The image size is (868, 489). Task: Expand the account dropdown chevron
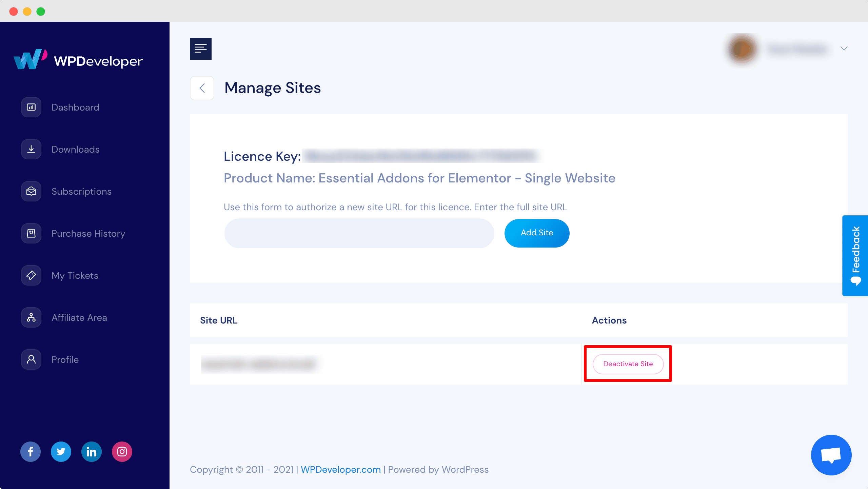pyautogui.click(x=844, y=49)
